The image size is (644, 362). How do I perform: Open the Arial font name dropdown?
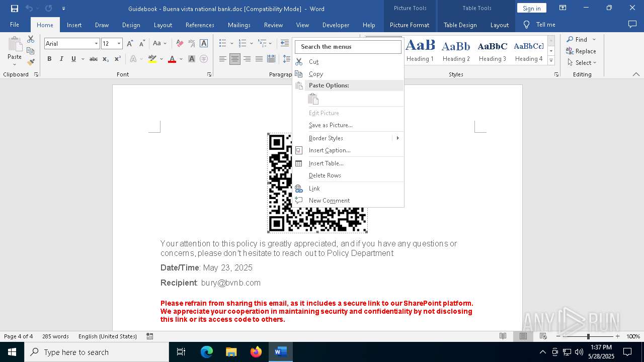pos(96,44)
